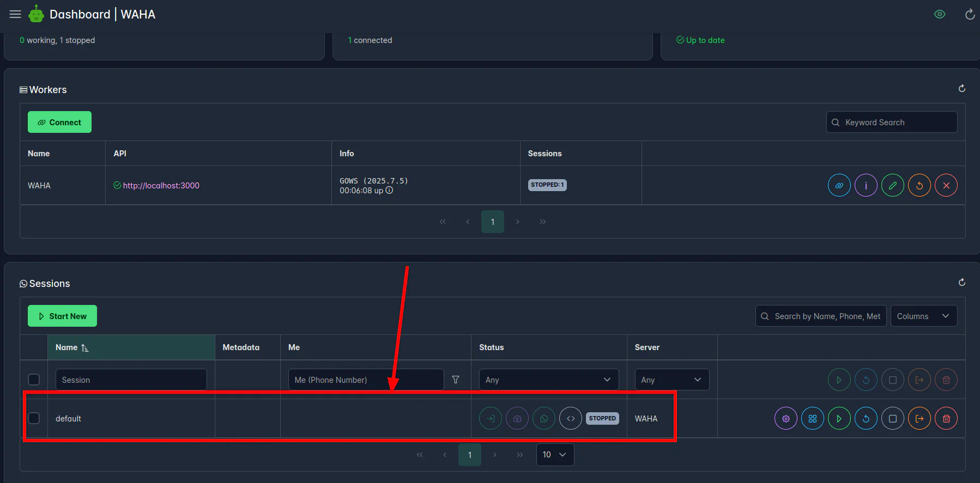Focus the Me (Phone Number) filter field

(x=366, y=380)
